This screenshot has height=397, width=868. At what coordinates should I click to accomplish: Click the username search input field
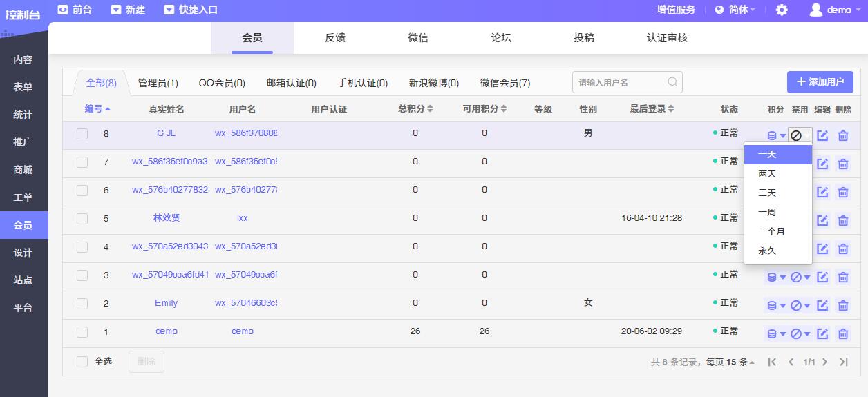[x=620, y=82]
